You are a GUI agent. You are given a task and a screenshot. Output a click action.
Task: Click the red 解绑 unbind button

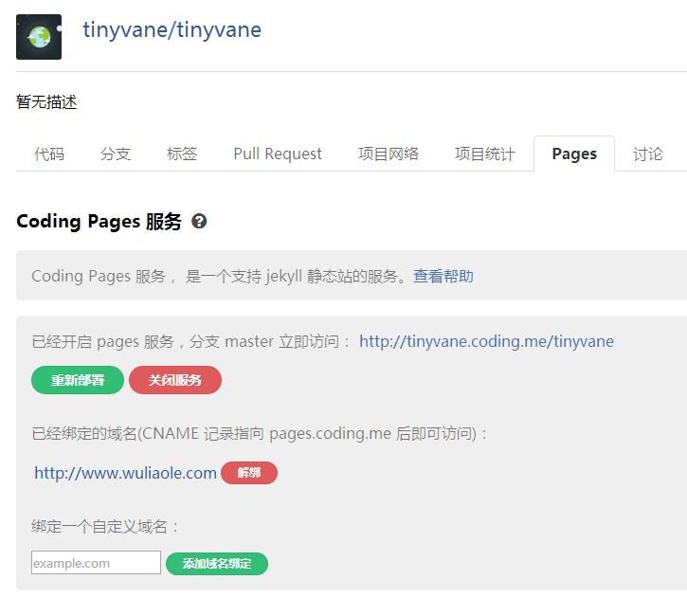(249, 473)
